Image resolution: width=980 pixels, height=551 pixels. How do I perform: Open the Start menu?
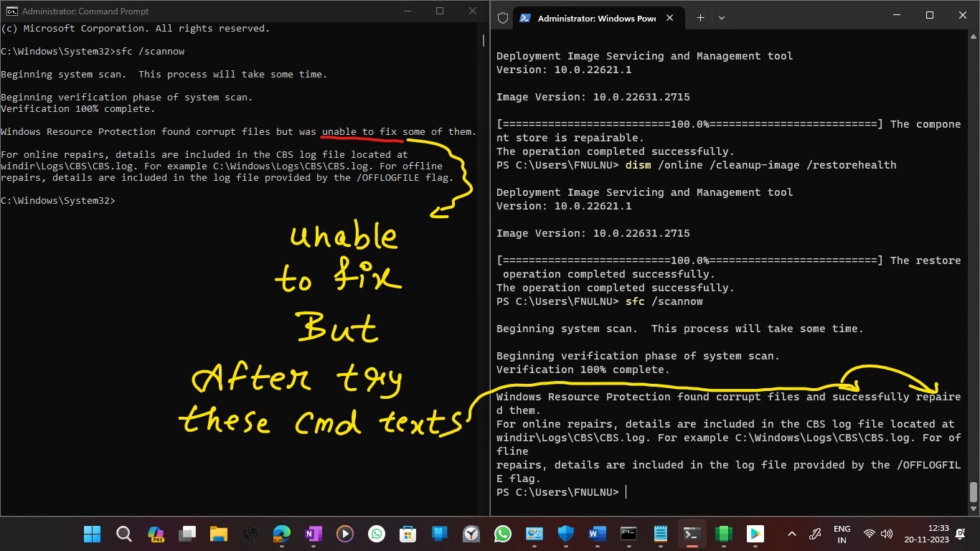(92, 534)
